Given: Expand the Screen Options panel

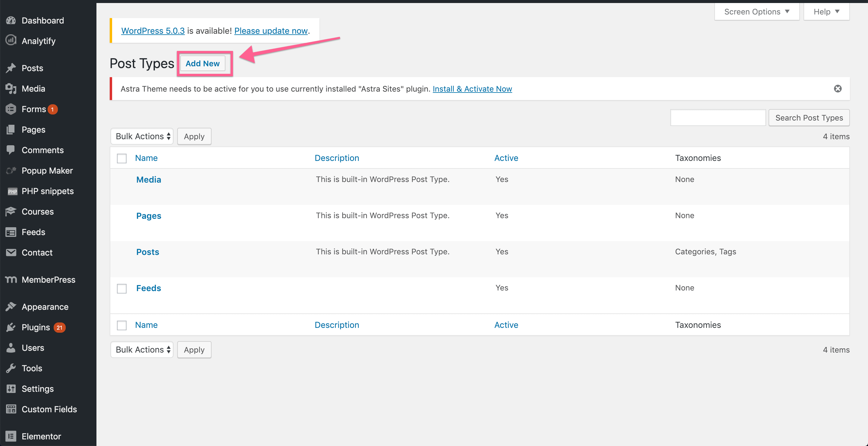Looking at the screenshot, I should [x=757, y=11].
